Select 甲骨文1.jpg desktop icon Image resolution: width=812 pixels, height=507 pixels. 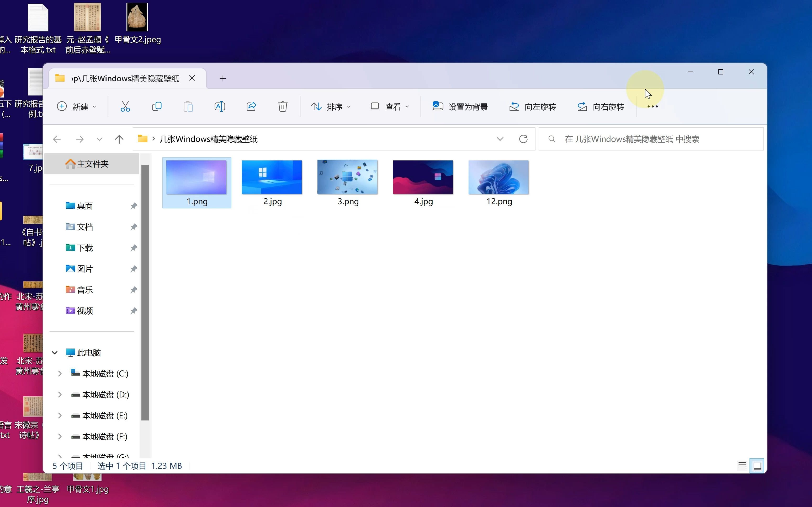88,483
